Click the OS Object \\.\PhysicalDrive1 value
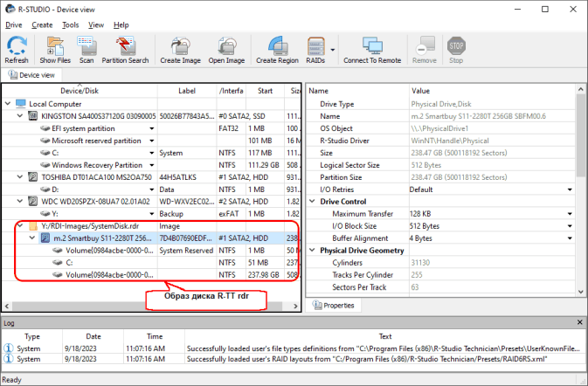This screenshot has height=386, width=588. 439,128
